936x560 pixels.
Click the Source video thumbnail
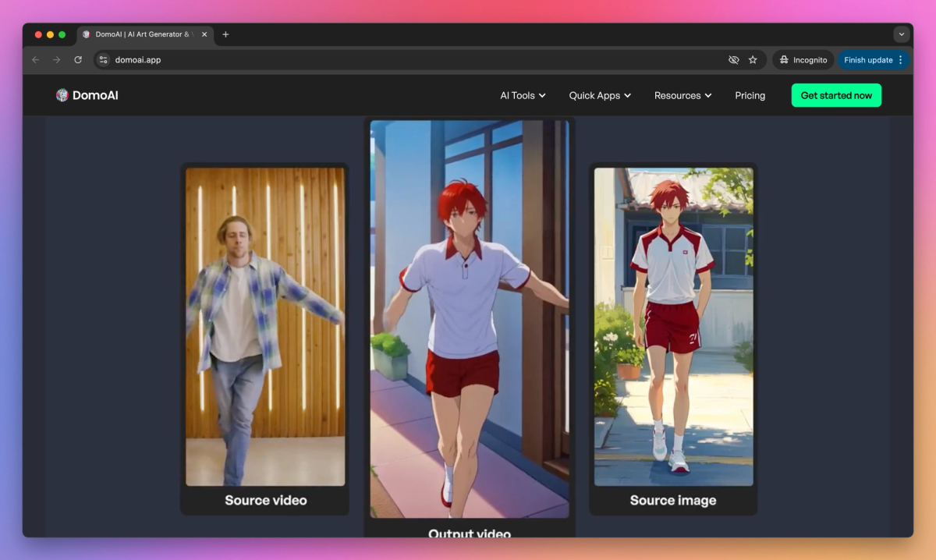[265, 326]
